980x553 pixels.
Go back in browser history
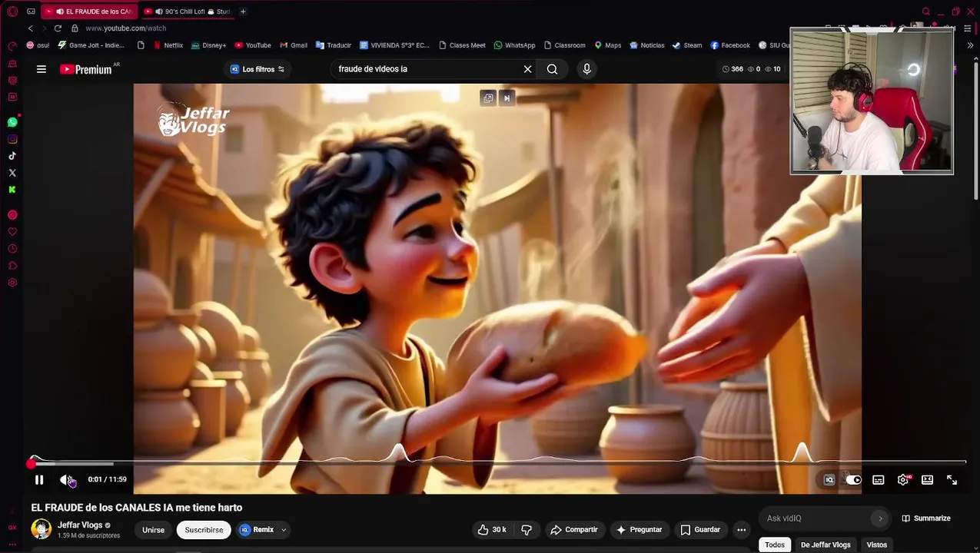point(31,28)
